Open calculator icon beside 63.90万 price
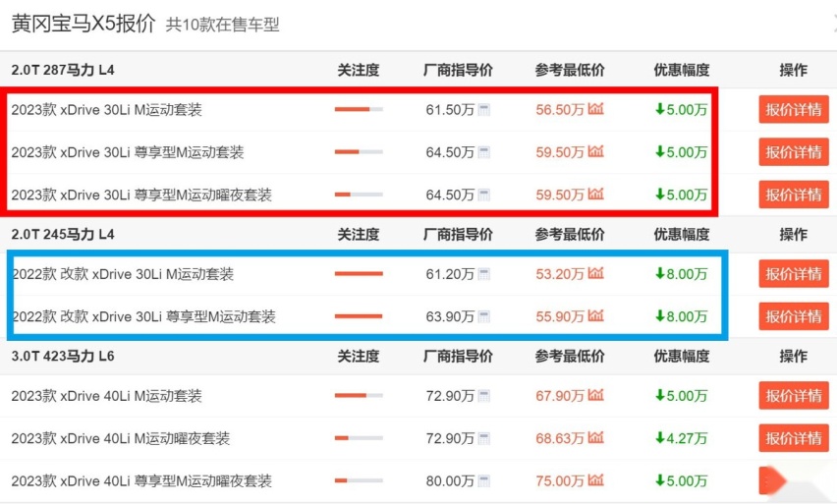 pyautogui.click(x=484, y=317)
